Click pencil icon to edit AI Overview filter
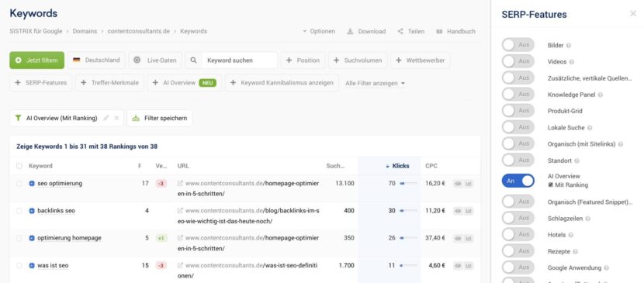The height and width of the screenshot is (283, 644). (x=106, y=118)
